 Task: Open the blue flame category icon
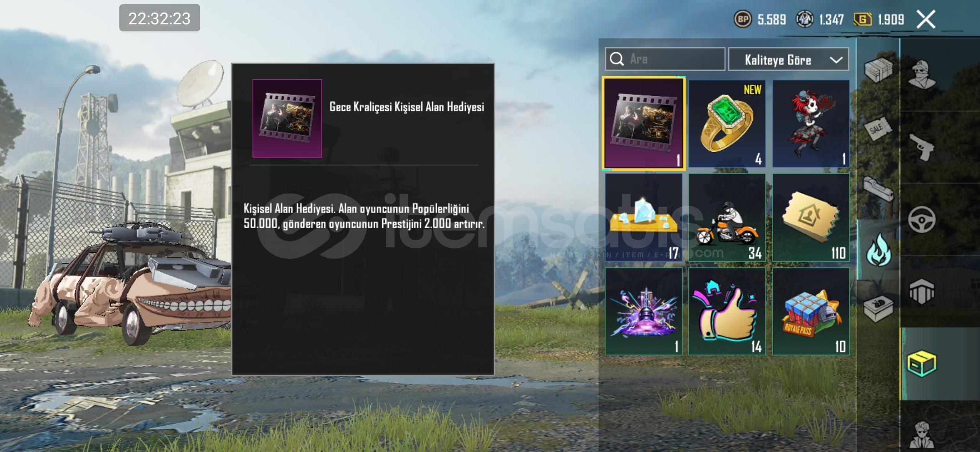point(879,250)
